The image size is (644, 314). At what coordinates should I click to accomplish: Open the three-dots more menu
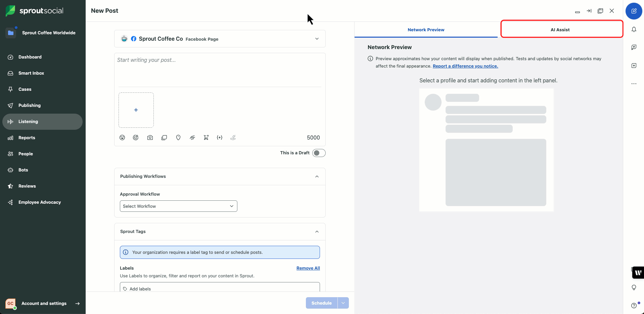coord(634,84)
